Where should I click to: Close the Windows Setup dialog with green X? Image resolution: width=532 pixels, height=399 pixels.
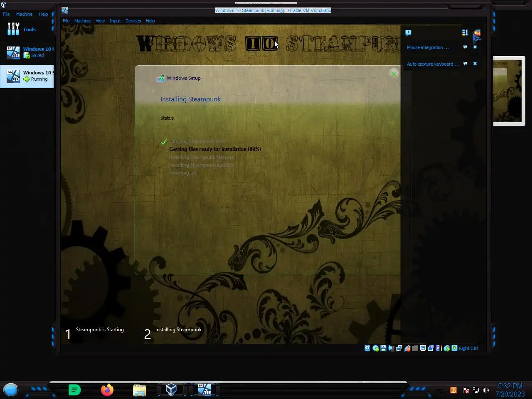click(x=394, y=74)
